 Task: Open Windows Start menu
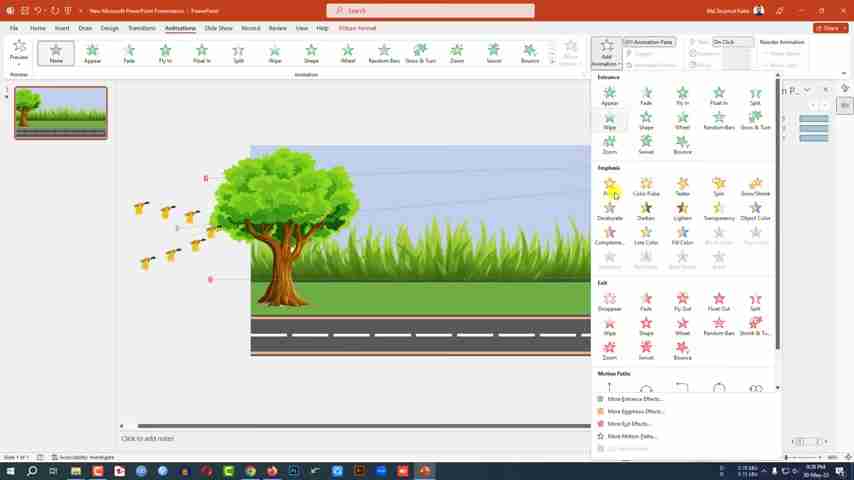pyautogui.click(x=10, y=471)
